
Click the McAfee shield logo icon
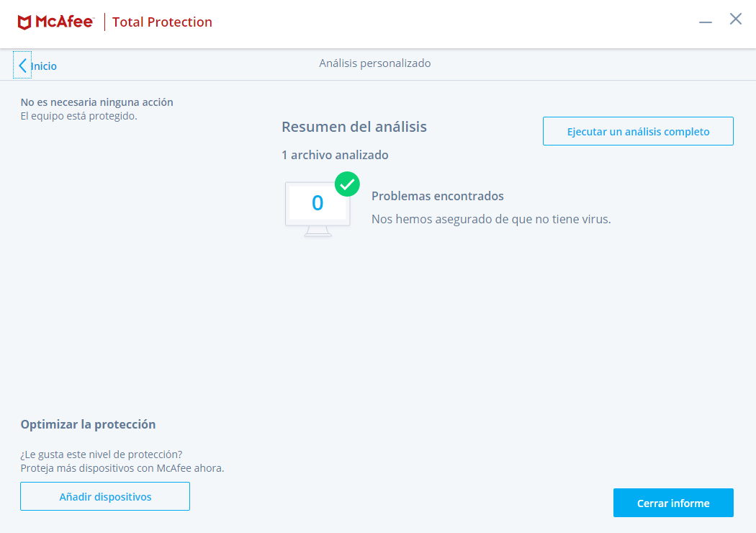pos(24,22)
